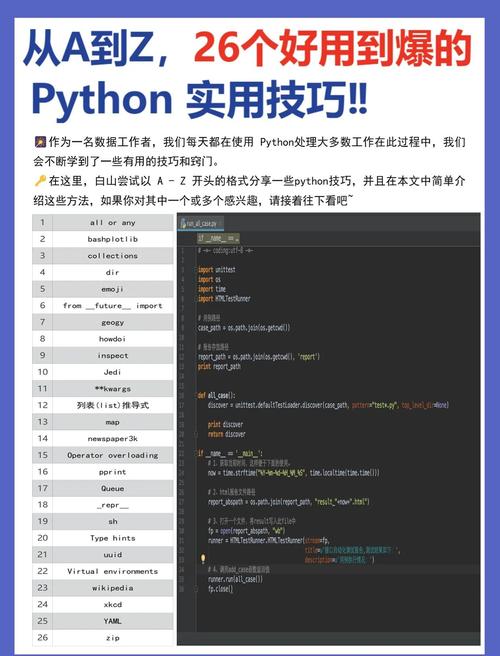
Task: Click the 'print discover' code line
Action: pyautogui.click(x=225, y=425)
